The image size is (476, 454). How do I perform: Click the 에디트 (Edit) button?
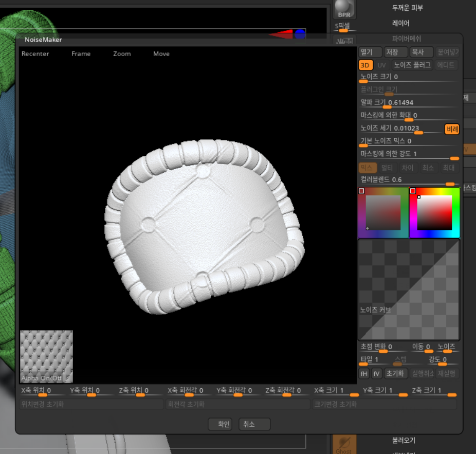[x=446, y=65]
